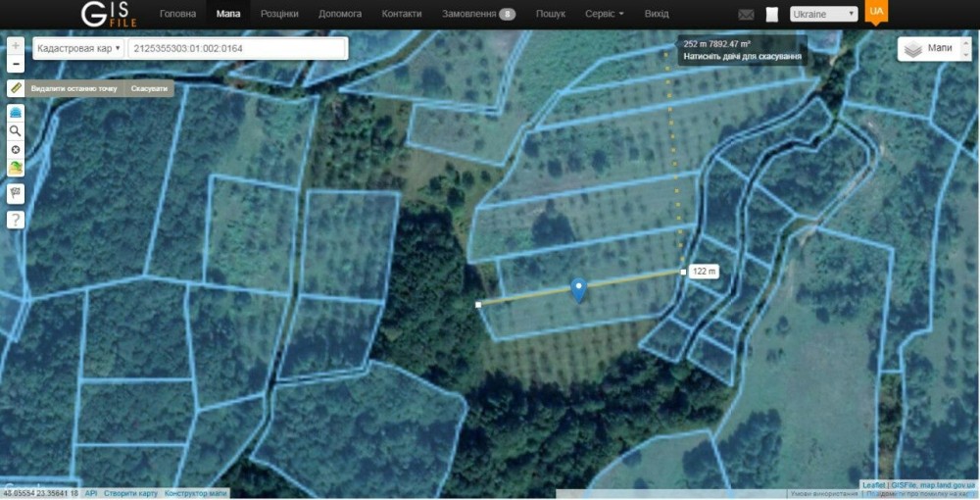Open the Замовлення orders menu item

coord(479,14)
